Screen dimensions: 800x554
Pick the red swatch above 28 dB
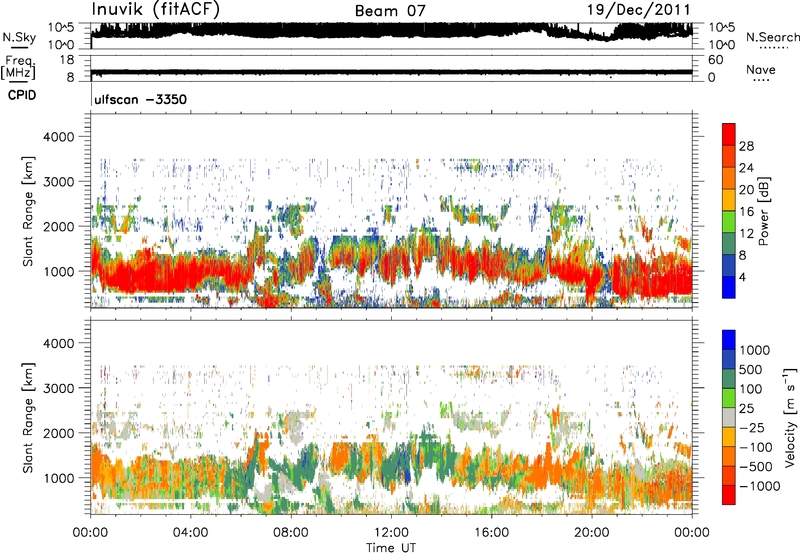pos(729,134)
